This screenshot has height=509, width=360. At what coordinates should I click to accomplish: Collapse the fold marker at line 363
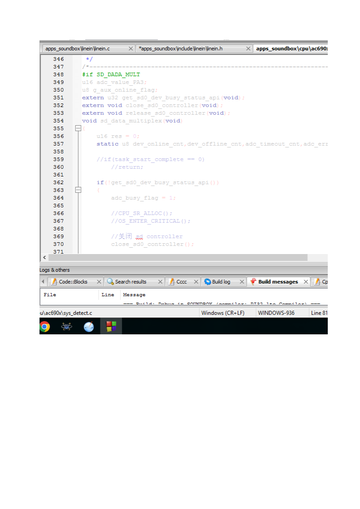(78, 190)
